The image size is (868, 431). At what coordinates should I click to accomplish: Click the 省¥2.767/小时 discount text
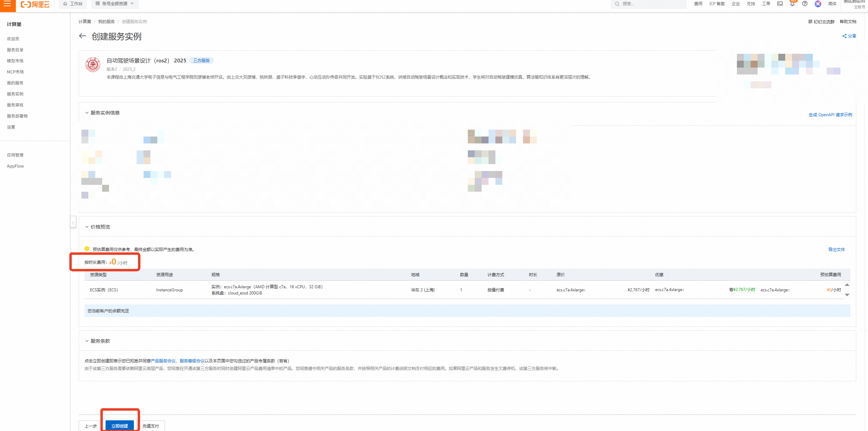coord(742,290)
